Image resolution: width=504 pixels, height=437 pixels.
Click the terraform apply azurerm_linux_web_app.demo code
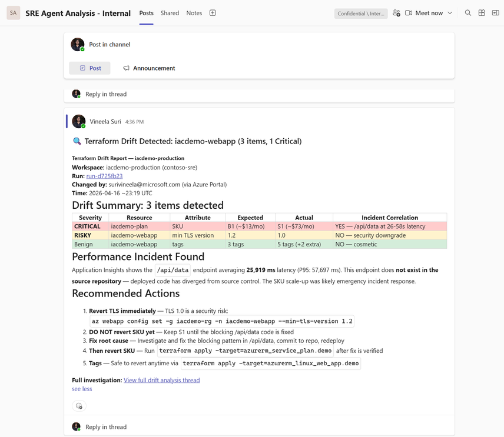[271, 363]
